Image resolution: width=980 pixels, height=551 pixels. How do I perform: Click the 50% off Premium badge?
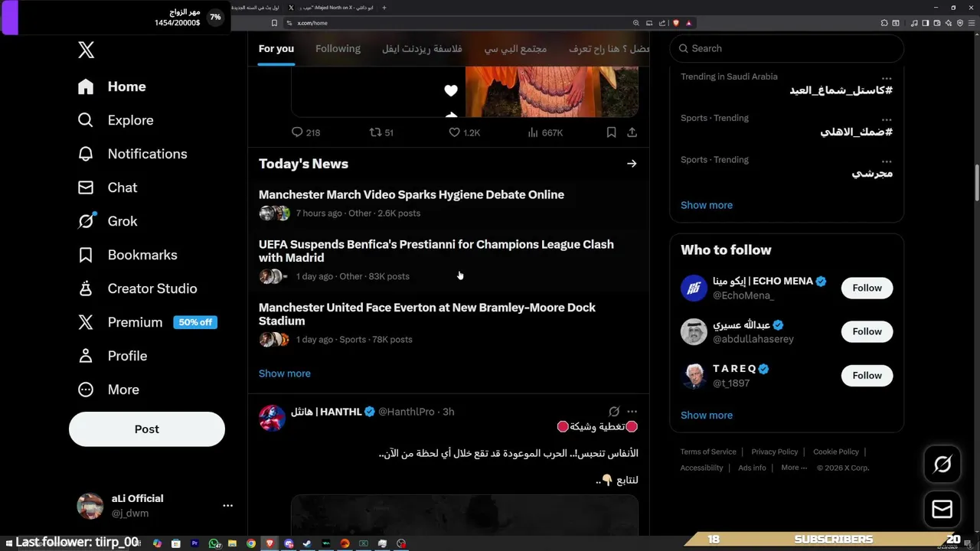tap(195, 322)
